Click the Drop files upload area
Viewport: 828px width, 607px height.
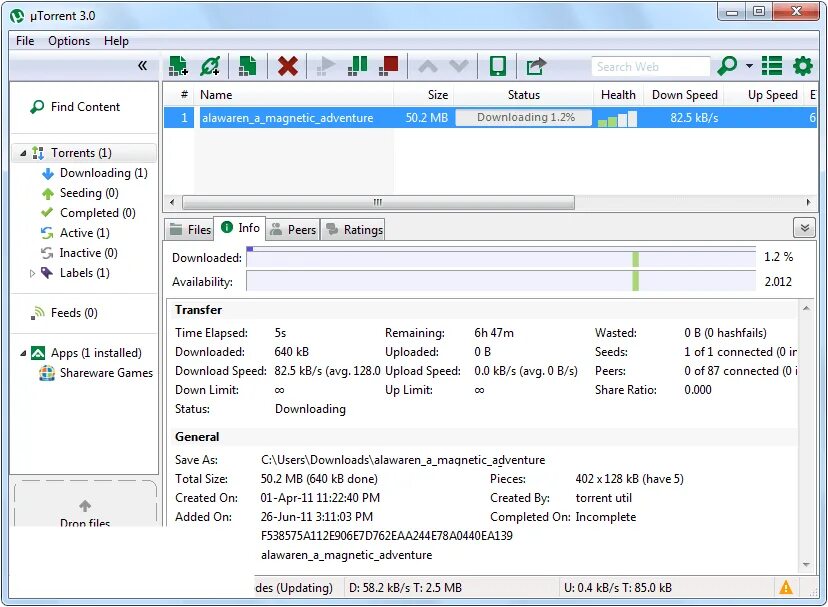(85, 505)
